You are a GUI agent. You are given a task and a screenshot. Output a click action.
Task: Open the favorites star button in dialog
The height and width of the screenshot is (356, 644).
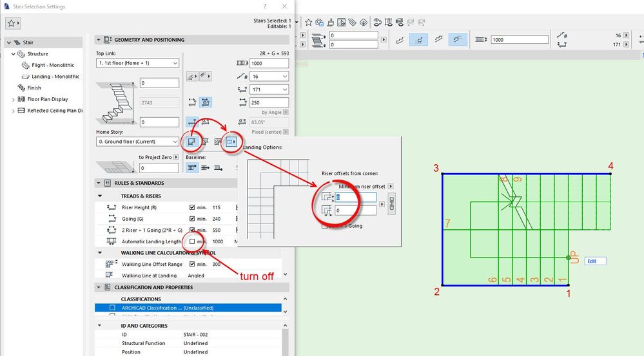click(x=13, y=23)
